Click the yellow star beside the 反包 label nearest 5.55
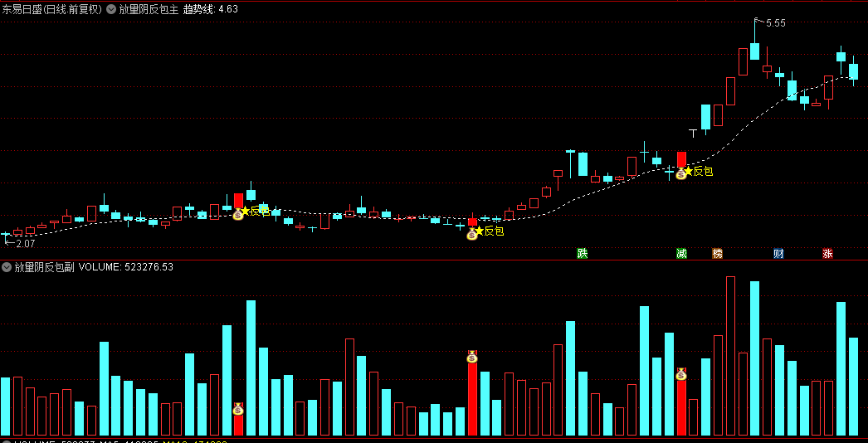 (x=688, y=171)
